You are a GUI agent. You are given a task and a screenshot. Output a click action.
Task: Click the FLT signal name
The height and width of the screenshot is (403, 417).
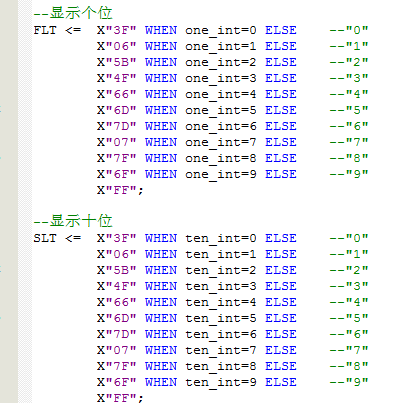click(x=45, y=30)
